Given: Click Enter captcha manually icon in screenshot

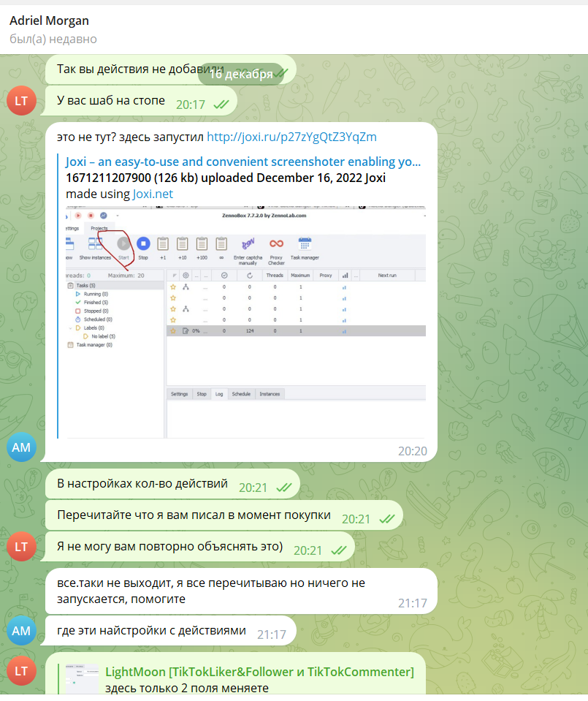Looking at the screenshot, I should click(248, 244).
